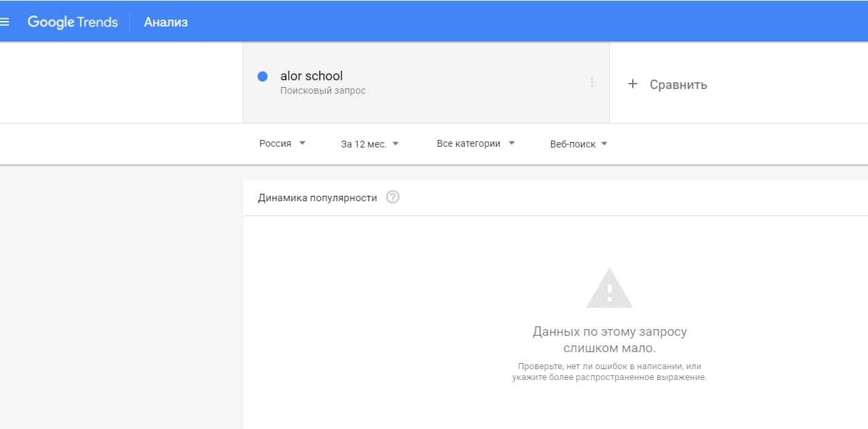This screenshot has height=429, width=868.
Task: Open the Россия region dropdown
Action: (282, 143)
